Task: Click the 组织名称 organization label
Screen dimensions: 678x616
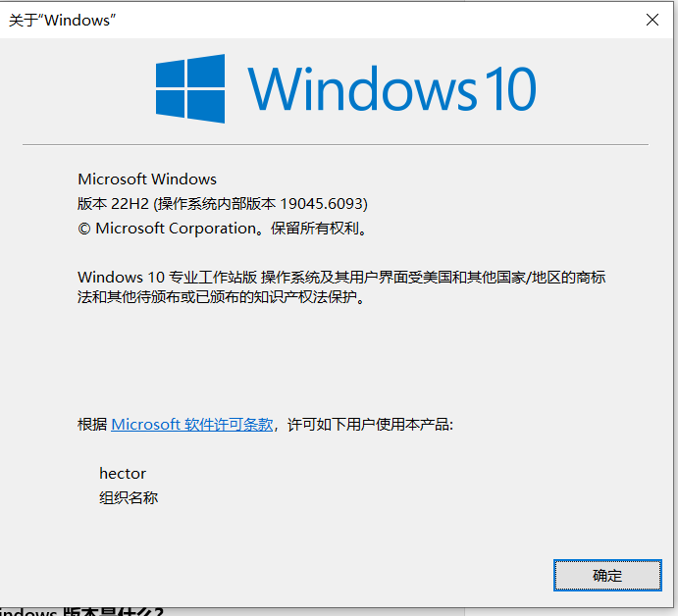Action: (x=129, y=498)
